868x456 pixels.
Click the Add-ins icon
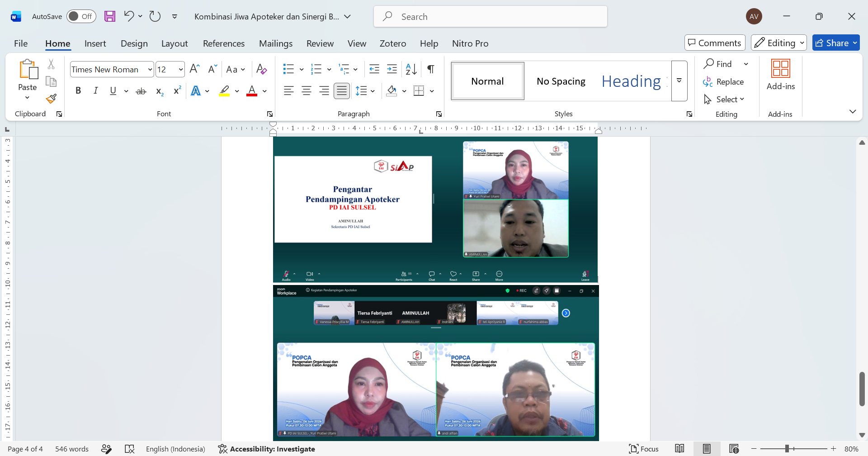tap(781, 75)
